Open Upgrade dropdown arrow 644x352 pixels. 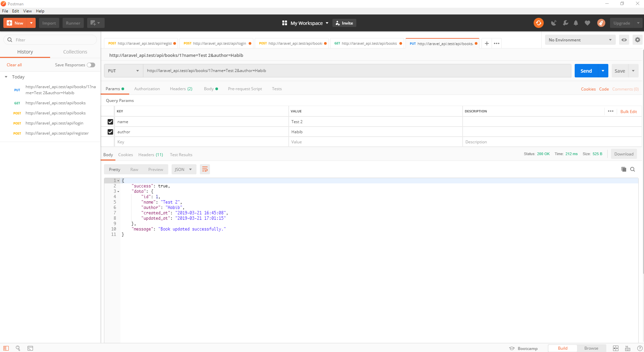click(638, 23)
